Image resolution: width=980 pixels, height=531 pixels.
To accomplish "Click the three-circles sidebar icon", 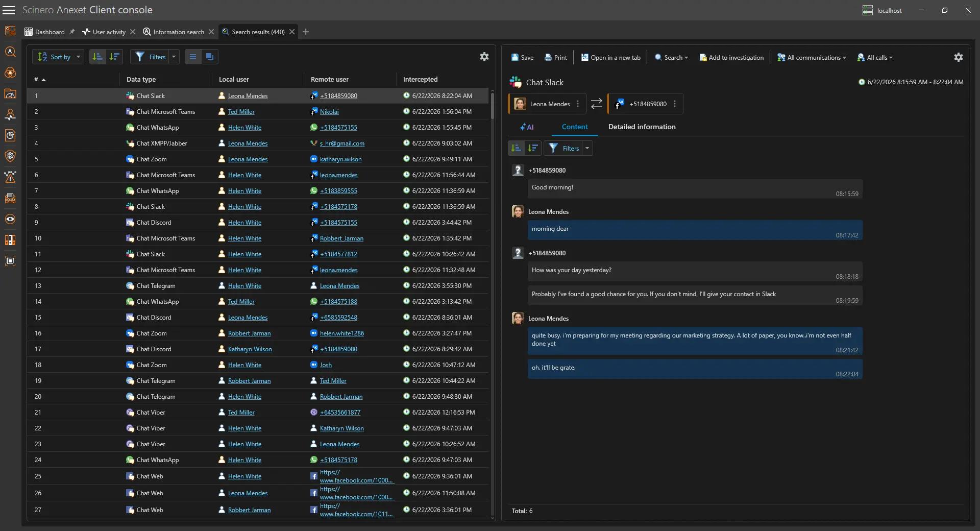I will [10, 73].
